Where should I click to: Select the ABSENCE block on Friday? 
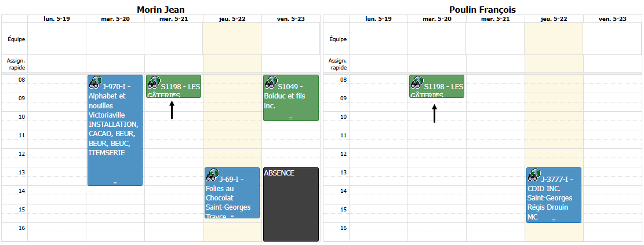(x=291, y=204)
